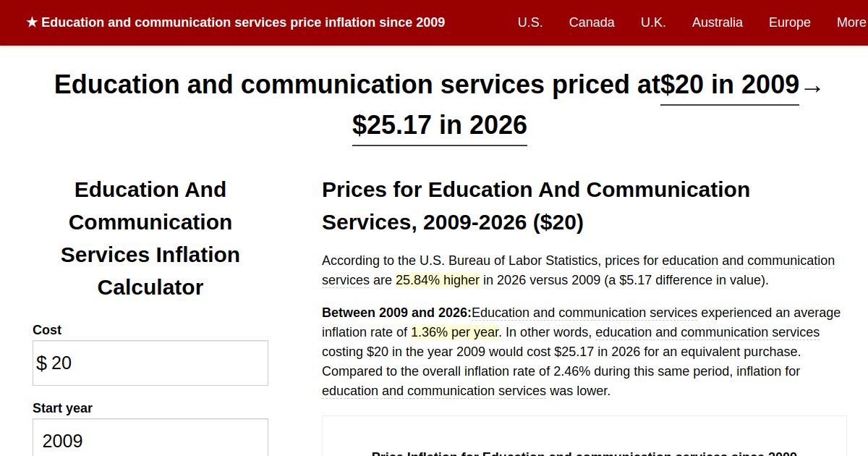View the Europe inflation data
Screen dimensions: 868x456
[789, 22]
